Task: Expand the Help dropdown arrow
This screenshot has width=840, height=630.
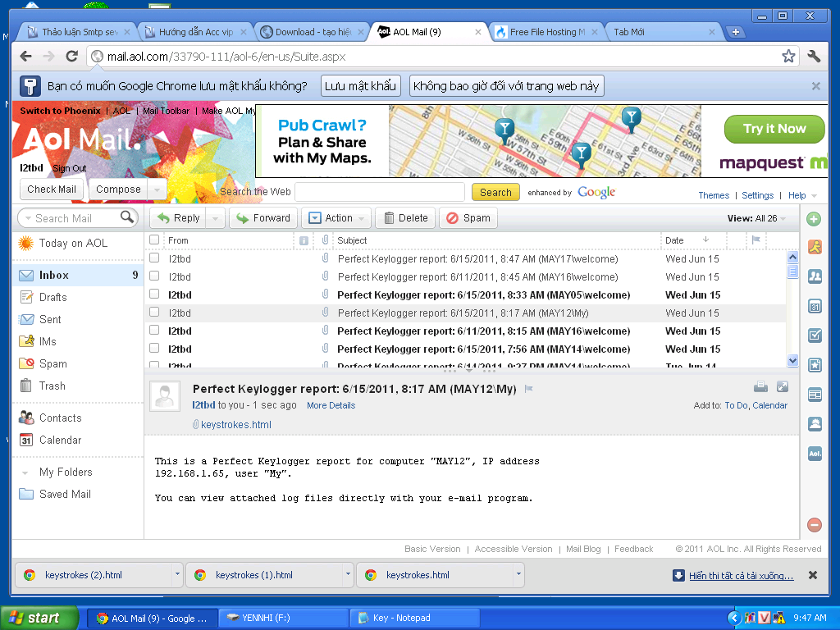Action: tap(815, 196)
